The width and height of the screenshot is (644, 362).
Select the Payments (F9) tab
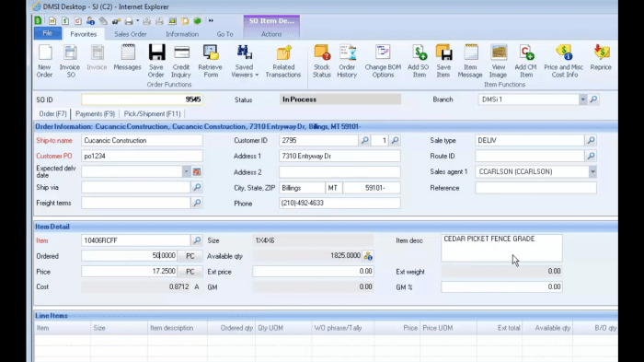[x=95, y=114]
